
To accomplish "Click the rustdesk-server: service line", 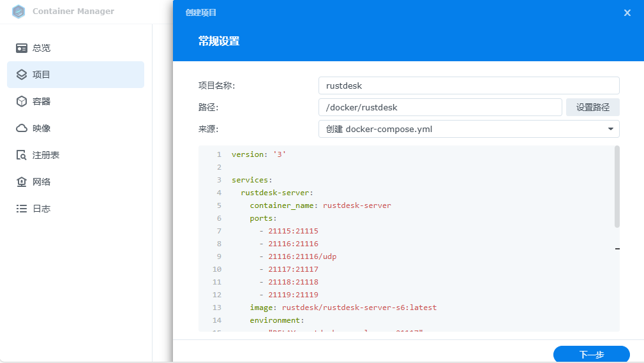I will coord(277,193).
